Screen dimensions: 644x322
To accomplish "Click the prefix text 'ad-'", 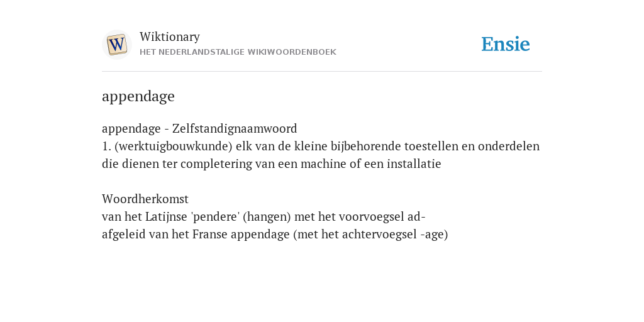I will (x=416, y=217).
